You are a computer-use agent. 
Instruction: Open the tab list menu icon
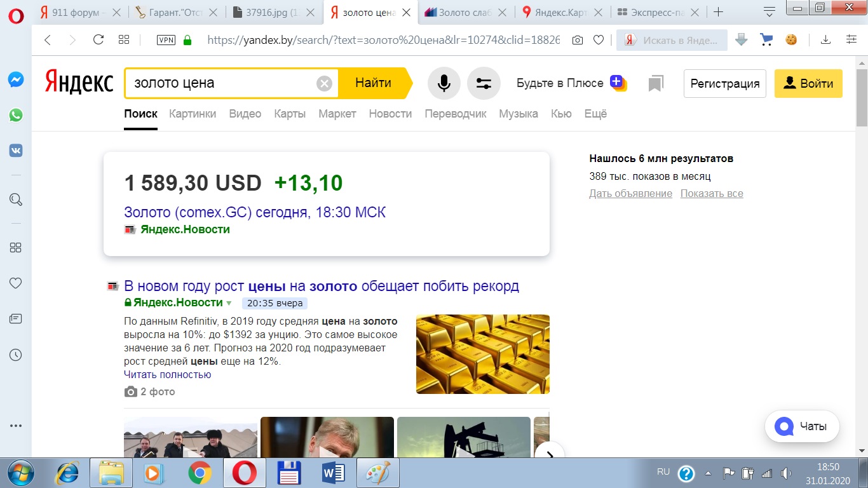[x=770, y=12]
